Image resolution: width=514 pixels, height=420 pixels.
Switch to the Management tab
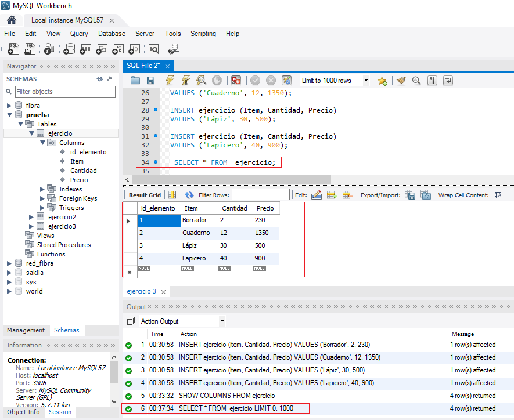(26, 330)
